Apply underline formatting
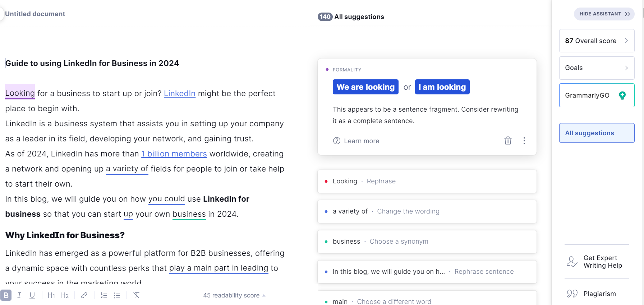644x305 pixels. click(x=32, y=295)
